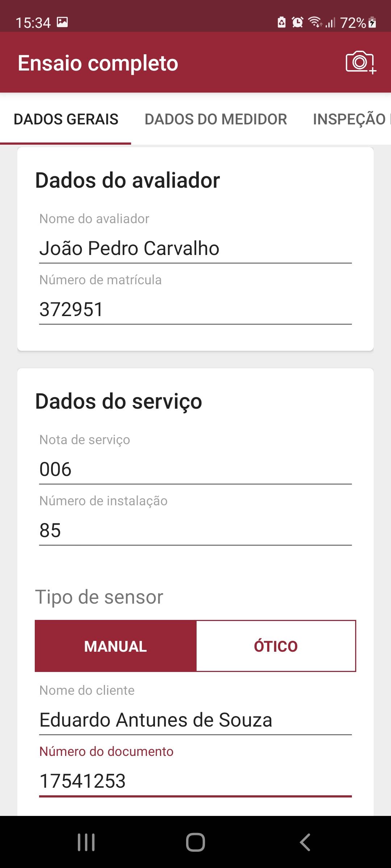Image resolution: width=391 pixels, height=868 pixels.
Task: Tap the add photo camera icon
Action: pyautogui.click(x=361, y=63)
